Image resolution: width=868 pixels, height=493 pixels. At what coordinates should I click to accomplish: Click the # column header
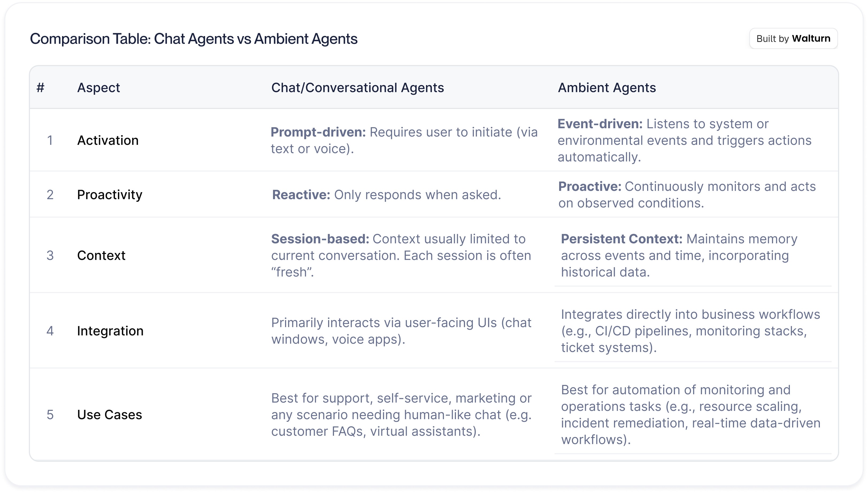[41, 88]
